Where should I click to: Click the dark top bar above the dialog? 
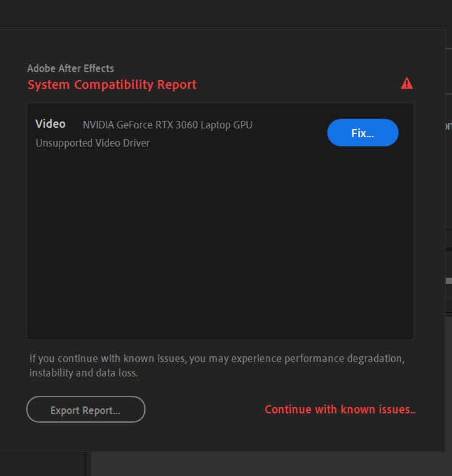click(226, 14)
